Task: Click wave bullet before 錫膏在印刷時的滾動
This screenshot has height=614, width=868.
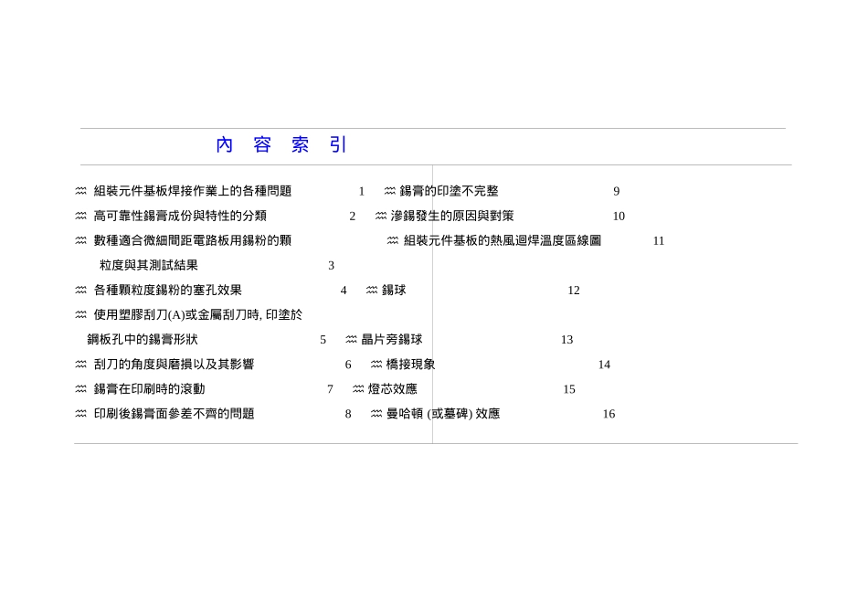Action: [80, 388]
